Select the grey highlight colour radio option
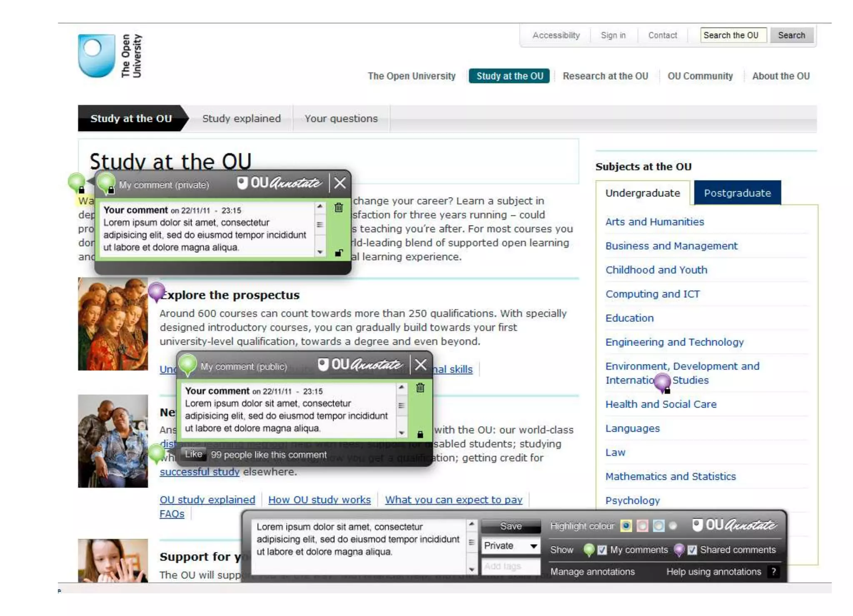The height and width of the screenshot is (616, 853). point(673,526)
